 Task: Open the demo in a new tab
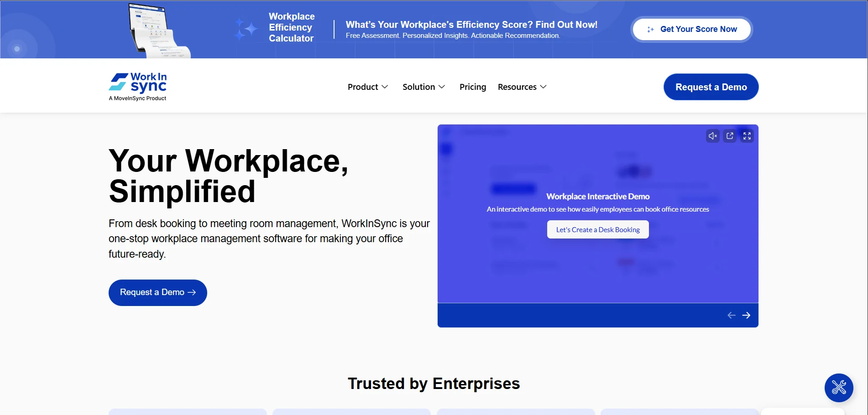pos(730,135)
